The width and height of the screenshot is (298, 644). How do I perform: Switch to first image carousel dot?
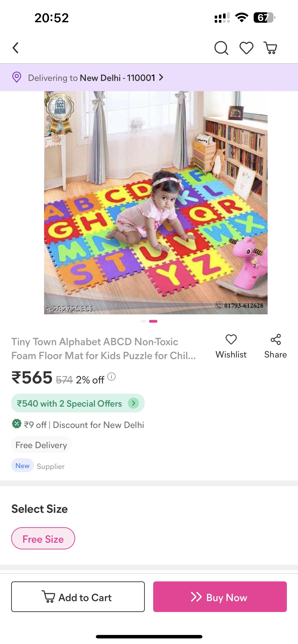(x=143, y=321)
